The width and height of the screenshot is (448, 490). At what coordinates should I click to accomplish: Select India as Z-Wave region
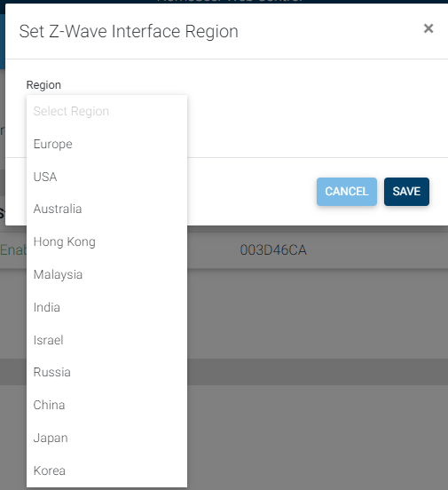click(x=106, y=307)
